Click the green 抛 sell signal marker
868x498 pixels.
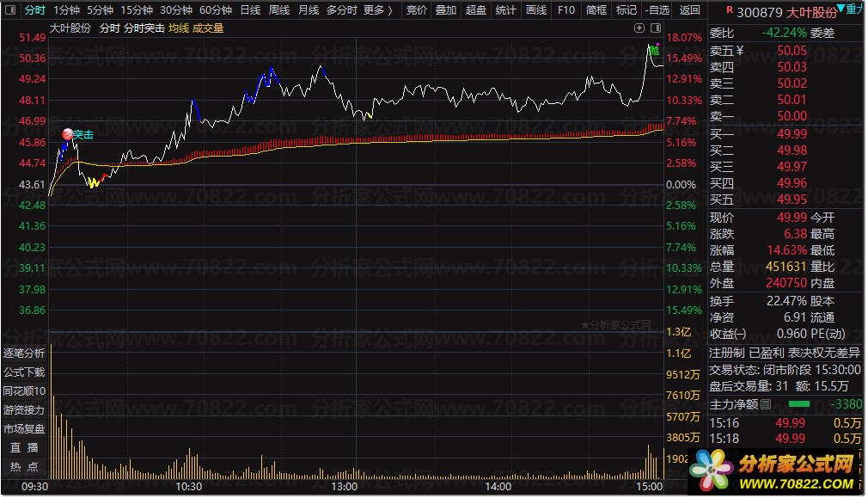click(654, 51)
